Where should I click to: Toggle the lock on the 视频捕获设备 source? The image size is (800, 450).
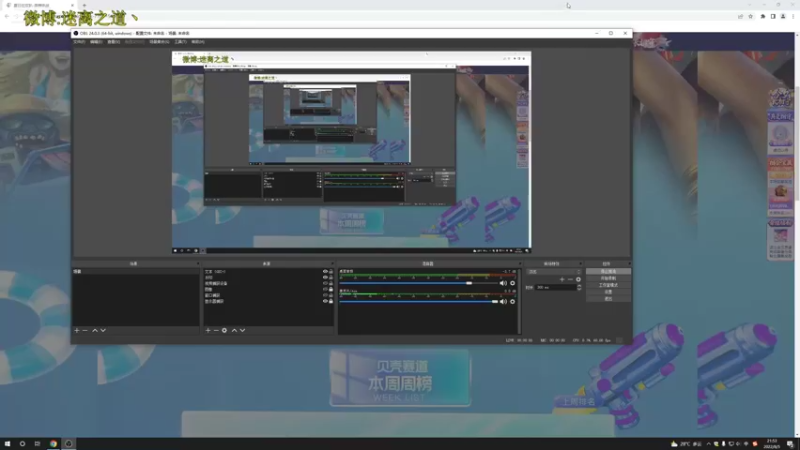331,283
